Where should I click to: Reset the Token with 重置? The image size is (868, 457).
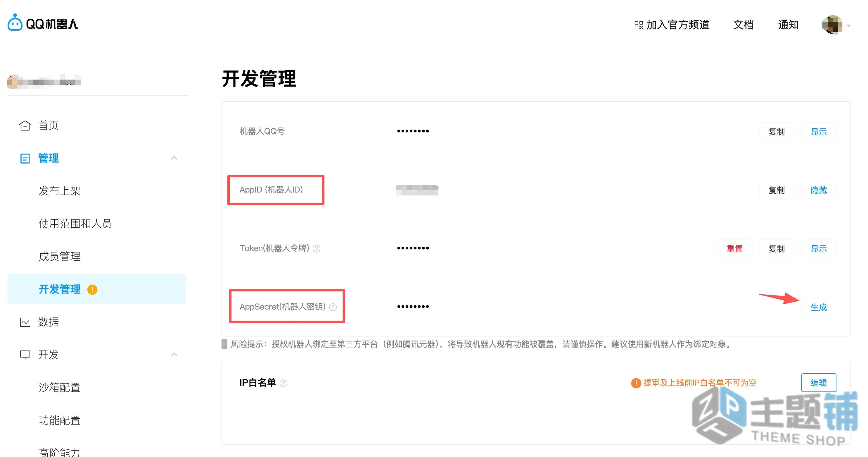click(x=734, y=249)
